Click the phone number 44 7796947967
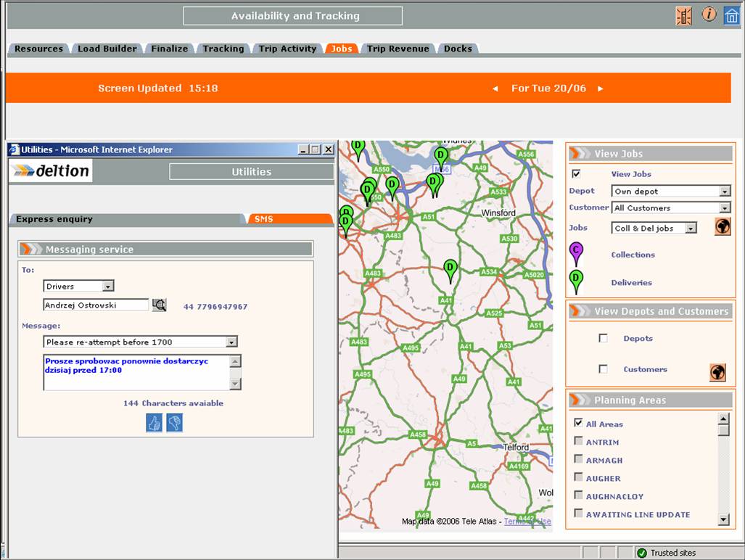 pyautogui.click(x=215, y=306)
